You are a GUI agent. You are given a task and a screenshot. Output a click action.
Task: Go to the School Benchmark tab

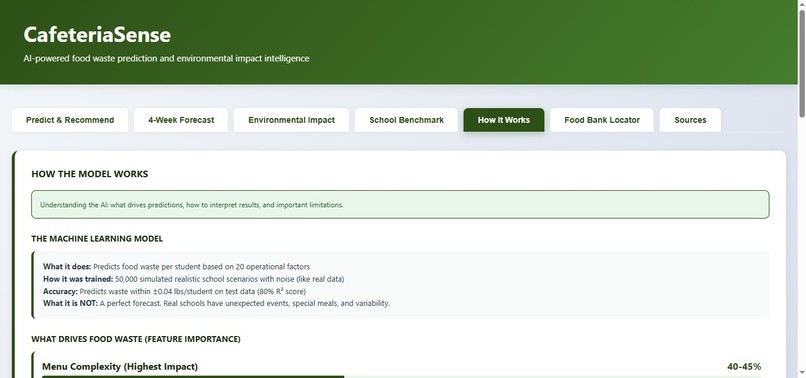coord(406,120)
